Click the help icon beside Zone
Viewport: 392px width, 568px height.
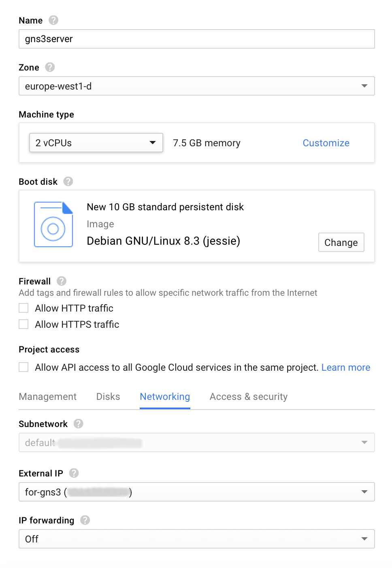(50, 67)
